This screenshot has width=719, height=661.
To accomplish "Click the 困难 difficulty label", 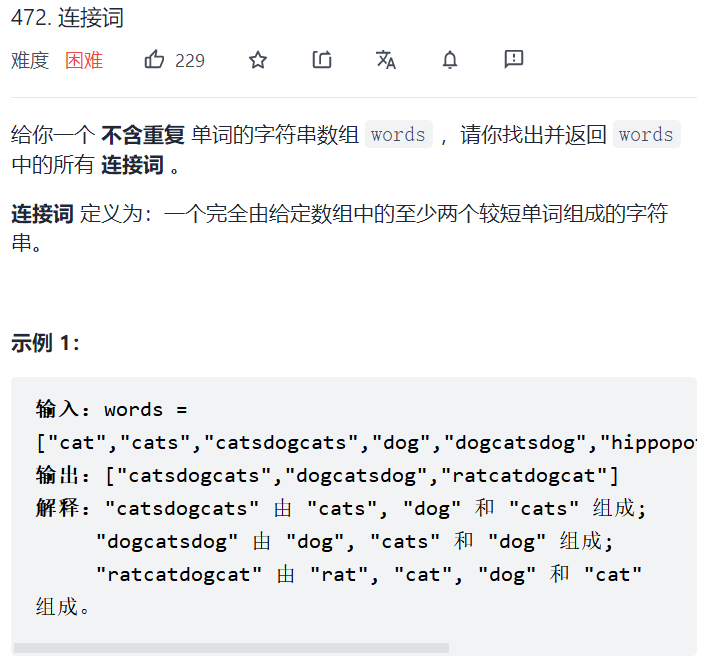I will [84, 61].
